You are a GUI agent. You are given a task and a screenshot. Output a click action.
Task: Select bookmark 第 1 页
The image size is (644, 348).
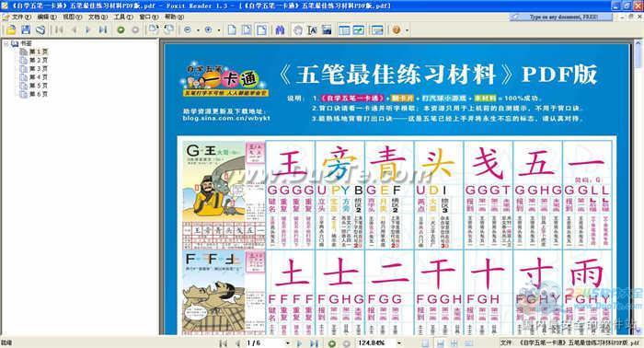point(39,52)
